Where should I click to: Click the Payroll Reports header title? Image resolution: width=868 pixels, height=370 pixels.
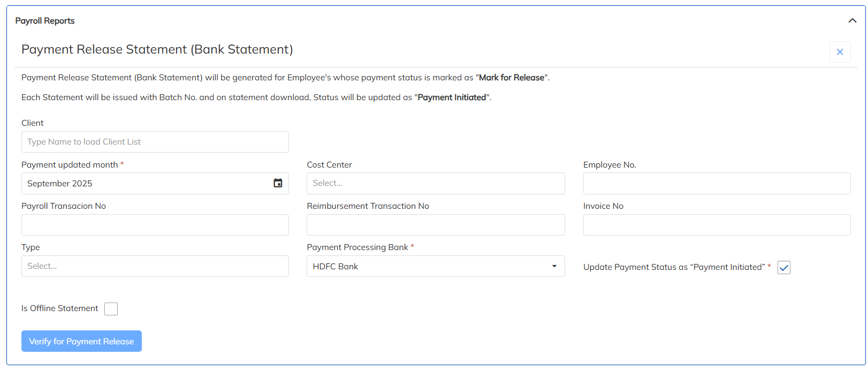pos(45,21)
